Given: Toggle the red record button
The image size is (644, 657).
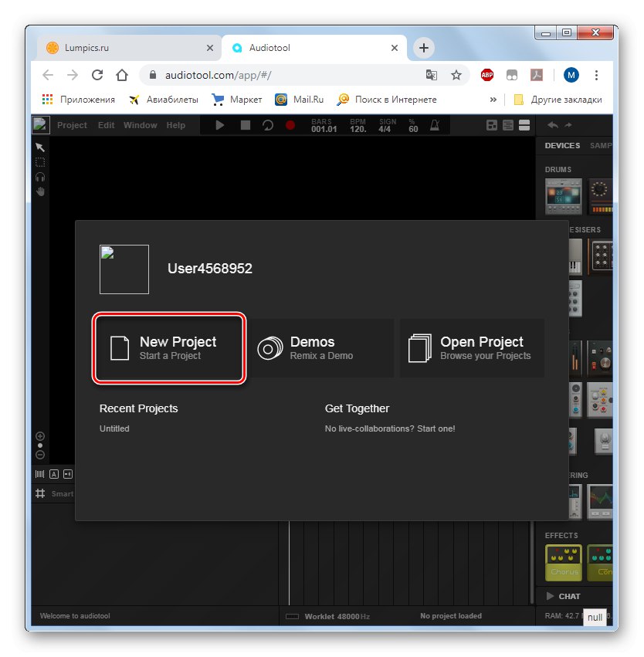Looking at the screenshot, I should pos(290,125).
